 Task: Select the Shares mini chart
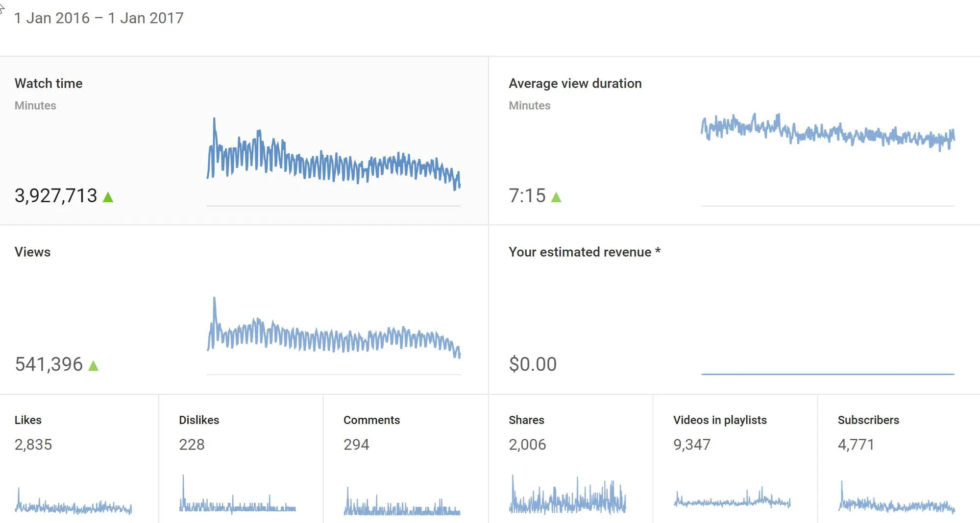click(x=567, y=495)
